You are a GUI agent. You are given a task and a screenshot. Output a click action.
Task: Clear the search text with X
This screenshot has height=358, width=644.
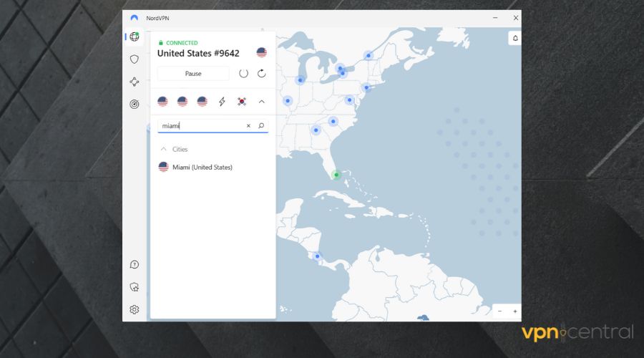(248, 126)
